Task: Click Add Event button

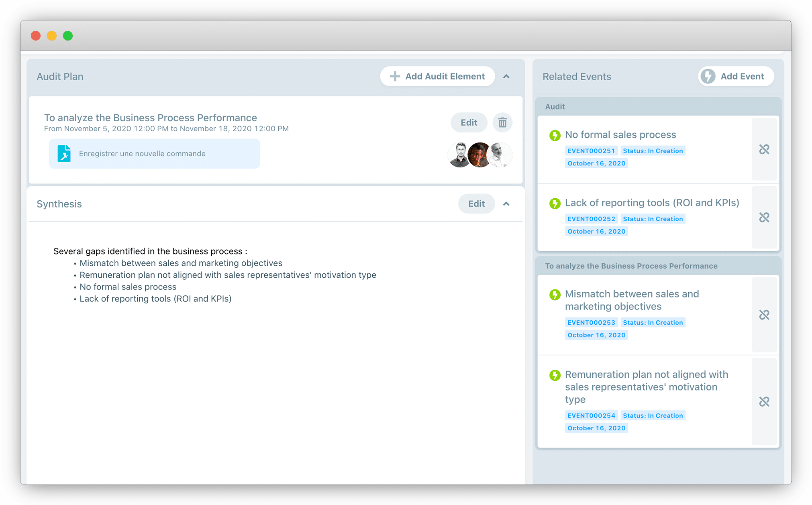Action: coord(736,76)
